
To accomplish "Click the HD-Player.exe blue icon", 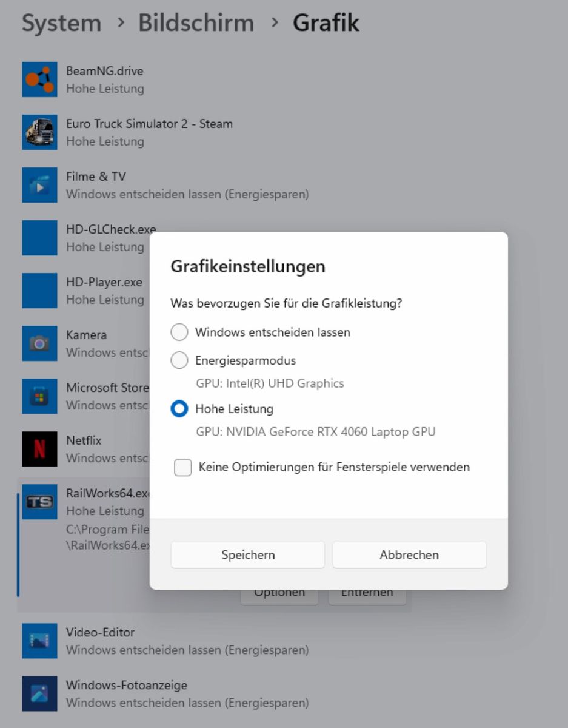I will 39,291.
